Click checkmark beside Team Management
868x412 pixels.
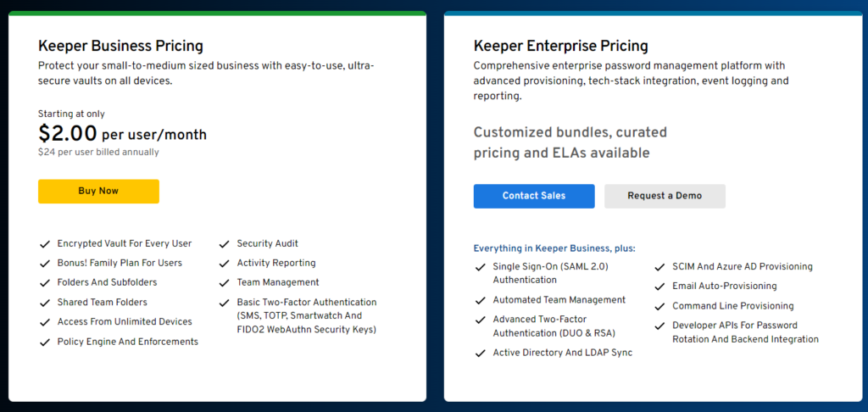224,283
